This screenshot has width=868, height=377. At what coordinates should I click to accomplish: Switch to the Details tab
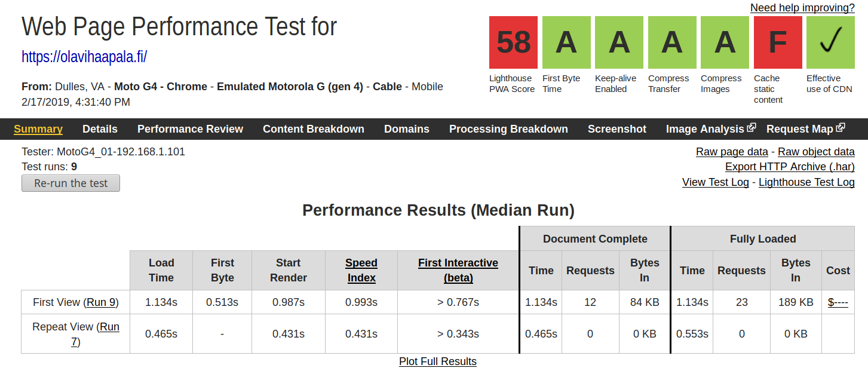(x=100, y=129)
